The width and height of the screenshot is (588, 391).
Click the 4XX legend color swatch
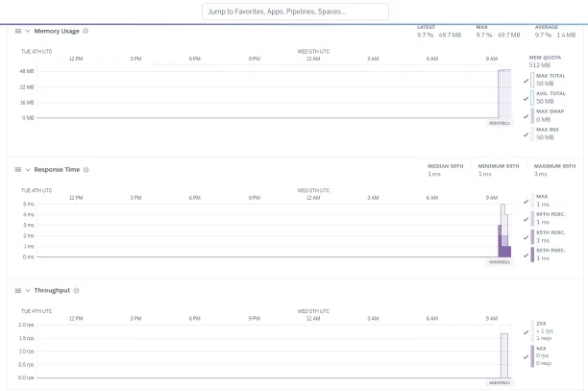tap(532, 356)
